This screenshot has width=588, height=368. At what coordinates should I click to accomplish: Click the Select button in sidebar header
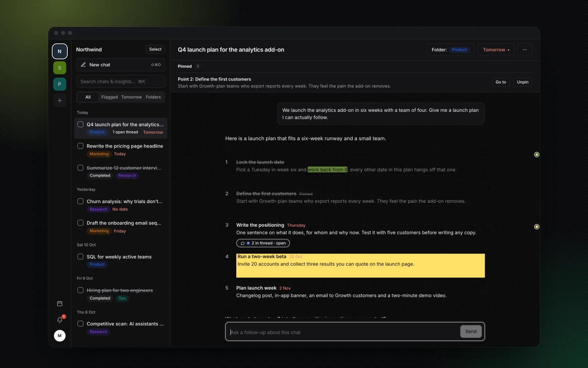155,49
